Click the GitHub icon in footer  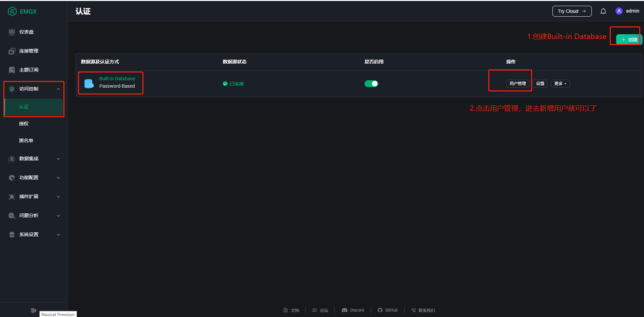[380, 310]
